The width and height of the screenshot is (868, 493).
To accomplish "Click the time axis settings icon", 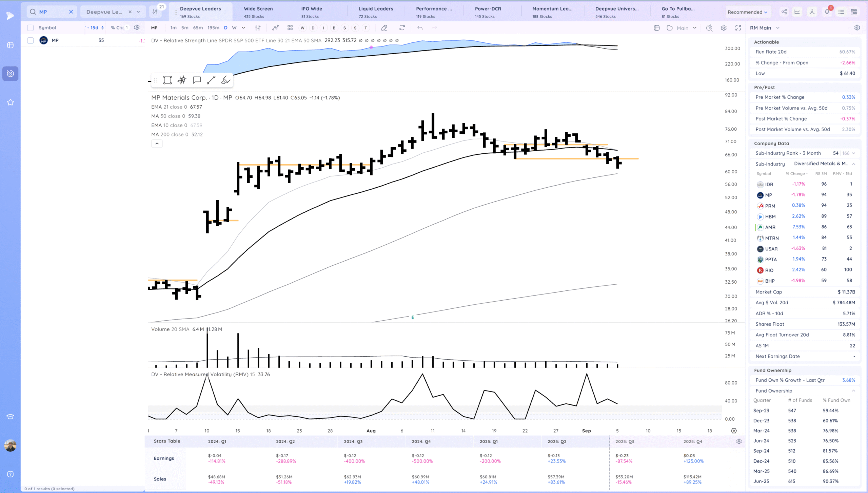I will (x=734, y=431).
